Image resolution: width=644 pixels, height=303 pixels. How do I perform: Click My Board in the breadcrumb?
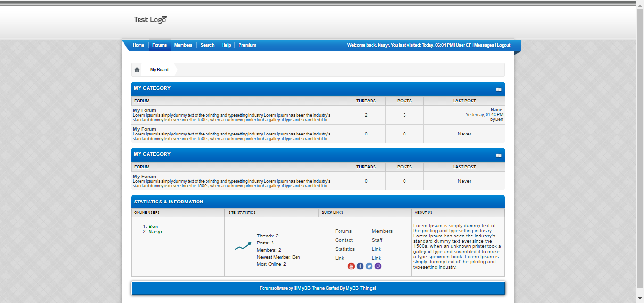pyautogui.click(x=159, y=70)
